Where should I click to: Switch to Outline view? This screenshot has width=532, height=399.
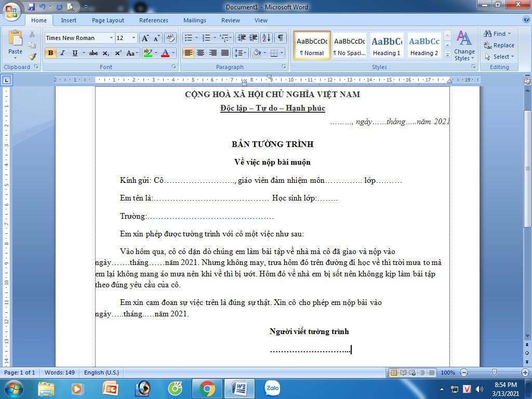[x=422, y=373]
